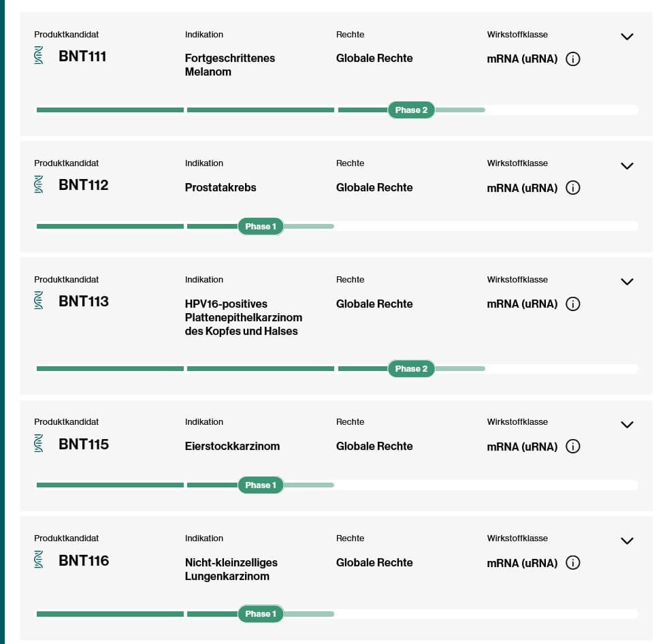Click the Phase 1 badge for BNT116
The width and height of the screenshot is (667, 644).
pos(261,614)
